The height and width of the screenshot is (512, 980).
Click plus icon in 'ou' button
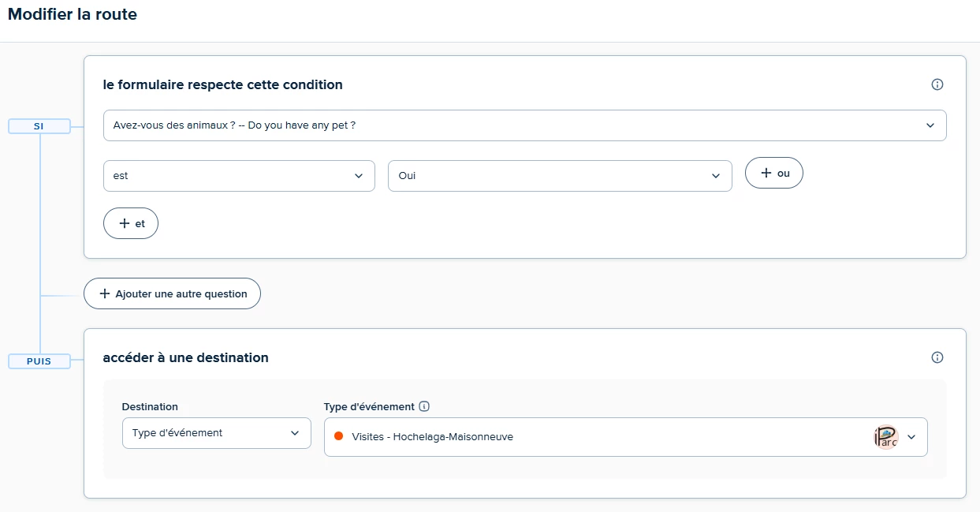[x=766, y=173]
